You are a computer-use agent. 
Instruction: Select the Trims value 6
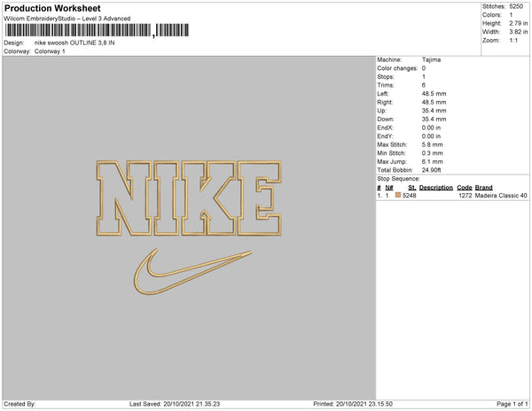pos(424,85)
